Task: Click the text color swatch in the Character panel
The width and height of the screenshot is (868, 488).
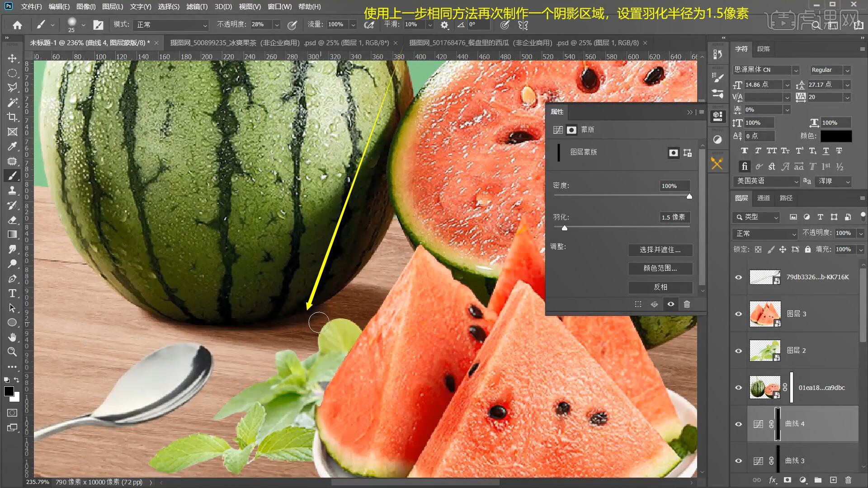Action: (836, 136)
